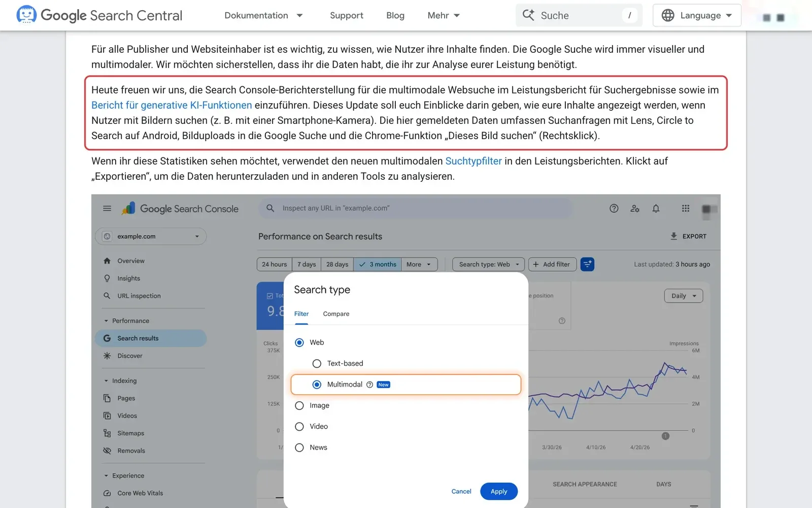This screenshot has height=508, width=812.
Task: Select the Text-based radio option
Action: point(317,363)
